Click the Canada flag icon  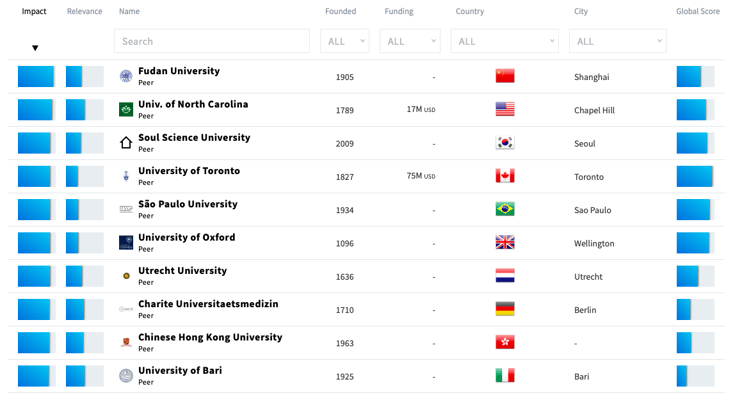pos(505,176)
